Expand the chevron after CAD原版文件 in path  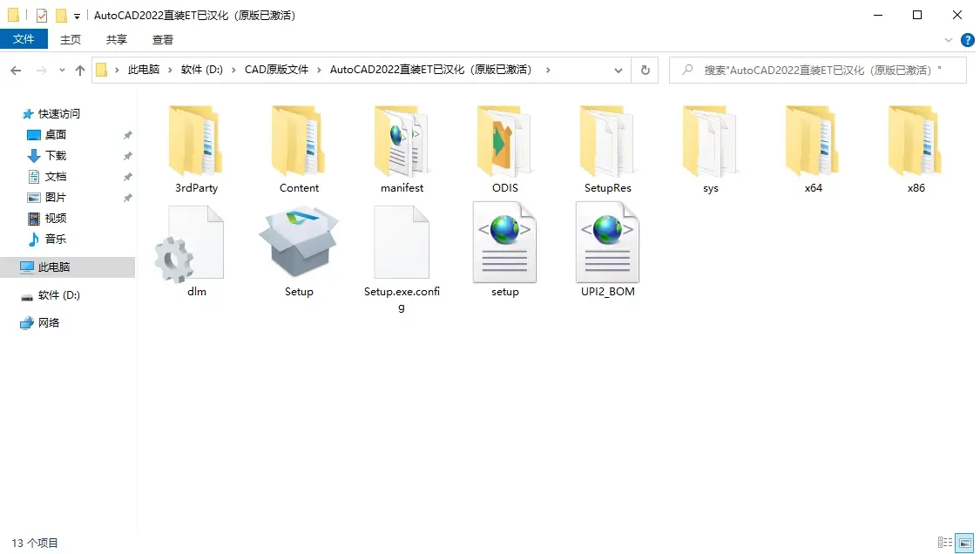[x=320, y=70]
